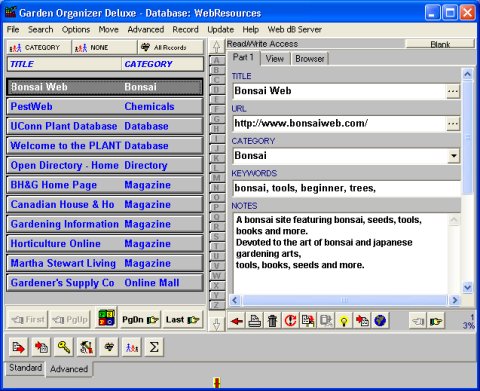The width and height of the screenshot is (480, 391).
Task: Click the form's vertical scrollbar down arrow
Action: point(467,287)
